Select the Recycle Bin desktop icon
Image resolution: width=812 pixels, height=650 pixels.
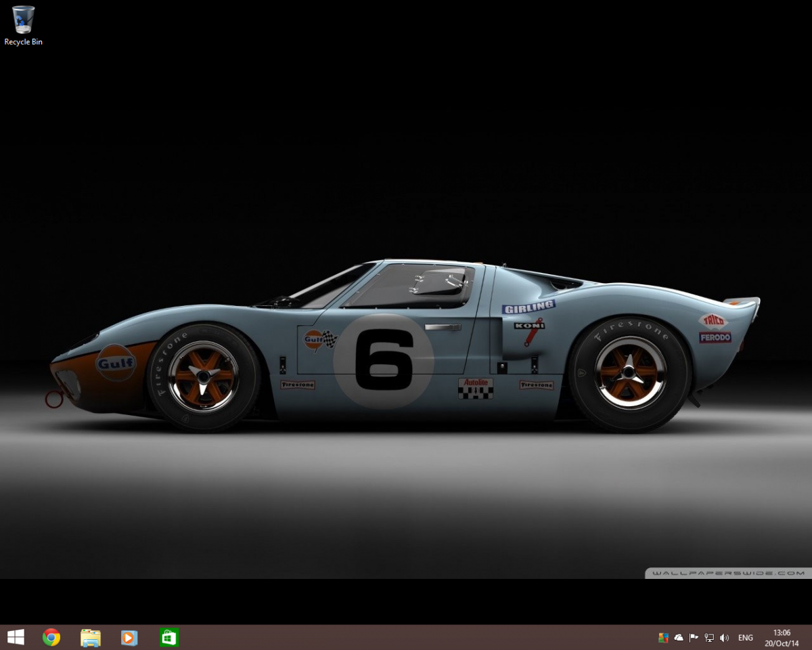pos(23,26)
